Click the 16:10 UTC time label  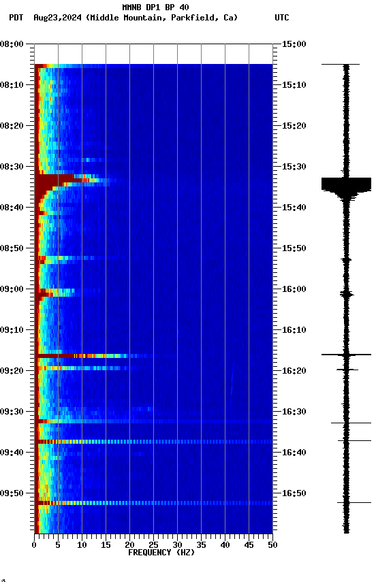tap(294, 330)
